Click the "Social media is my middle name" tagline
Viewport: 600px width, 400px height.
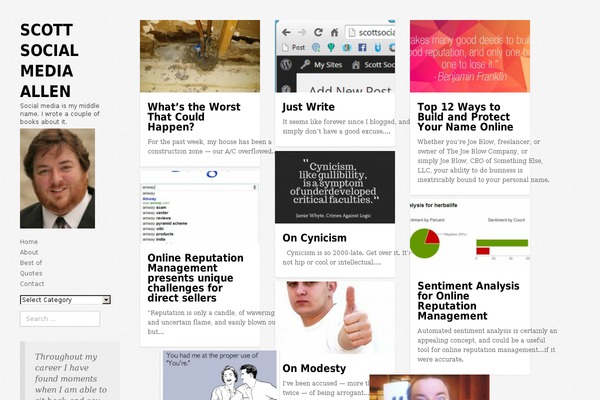(60, 114)
